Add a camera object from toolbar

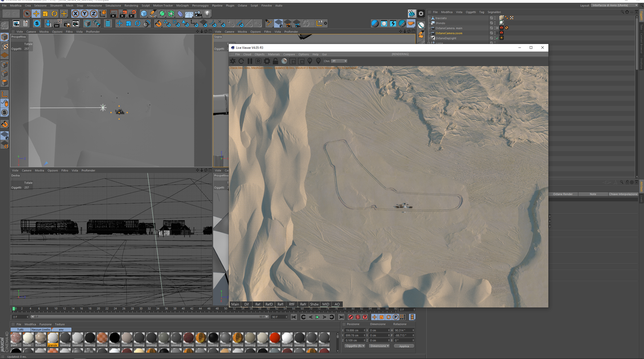tap(198, 14)
